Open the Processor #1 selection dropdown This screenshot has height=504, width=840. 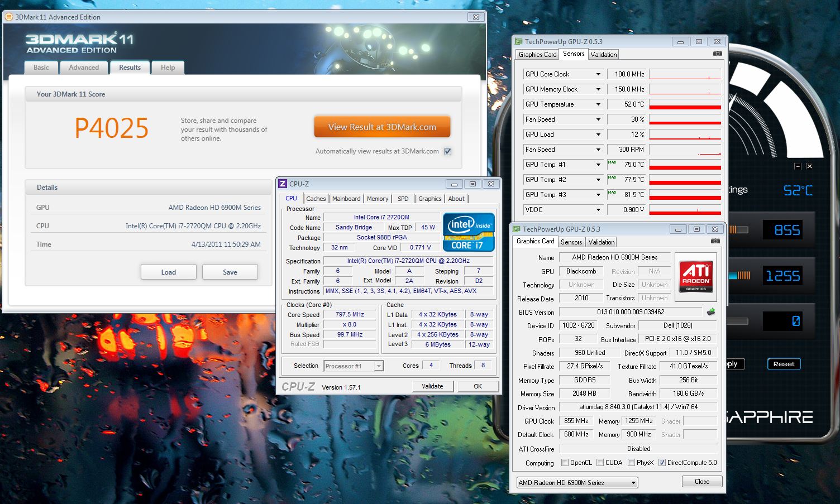coord(354,366)
